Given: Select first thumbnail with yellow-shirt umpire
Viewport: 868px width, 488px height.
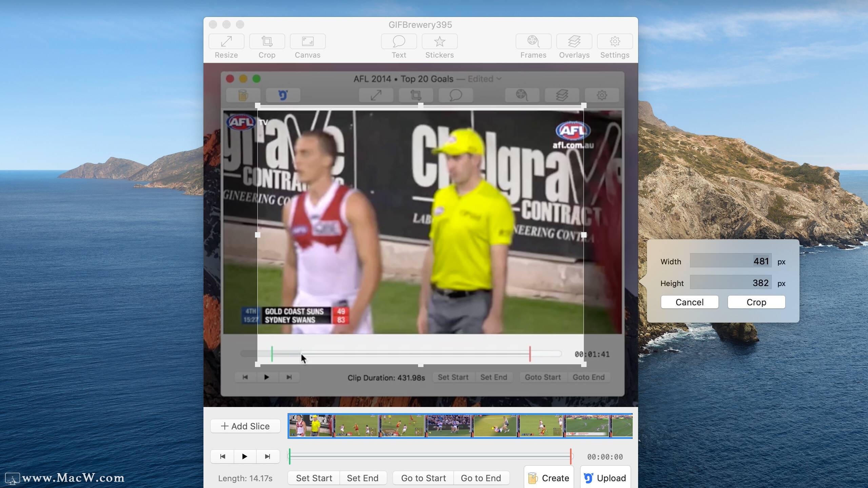Looking at the screenshot, I should pos(311,426).
